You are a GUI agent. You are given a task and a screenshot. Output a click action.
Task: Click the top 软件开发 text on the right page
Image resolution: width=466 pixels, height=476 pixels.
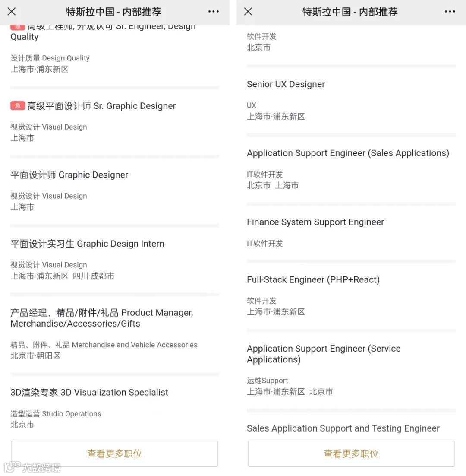pos(261,36)
